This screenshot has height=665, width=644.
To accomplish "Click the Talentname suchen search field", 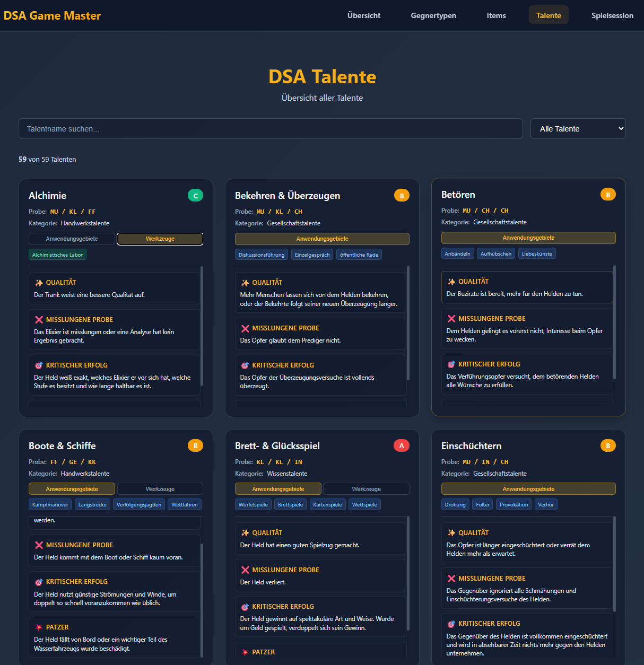I will 271,129.
